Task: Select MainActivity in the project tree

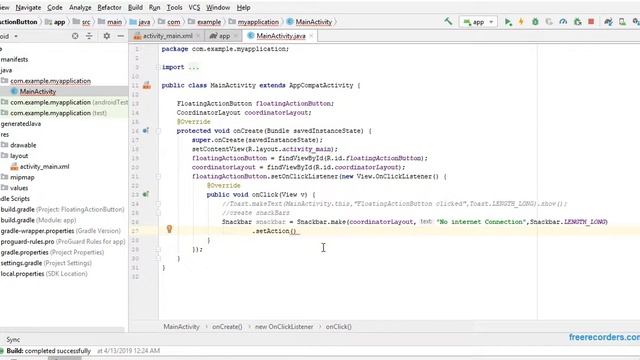Action: click(x=38, y=91)
